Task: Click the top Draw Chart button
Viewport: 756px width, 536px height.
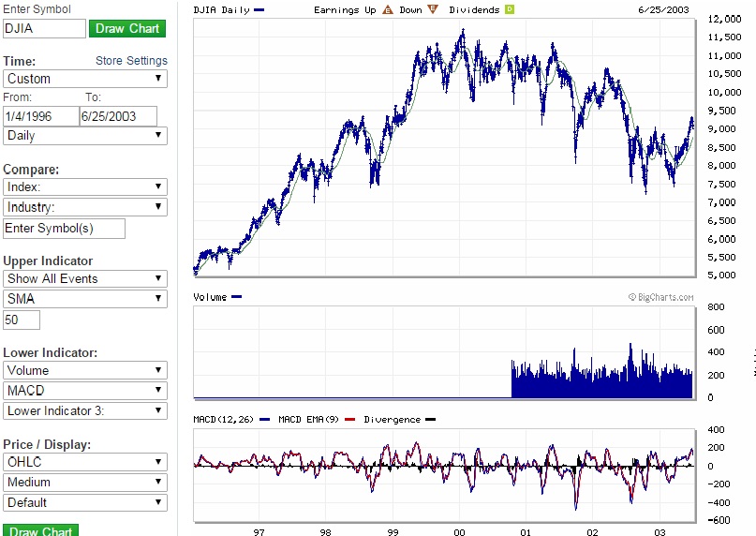Action: tap(127, 28)
